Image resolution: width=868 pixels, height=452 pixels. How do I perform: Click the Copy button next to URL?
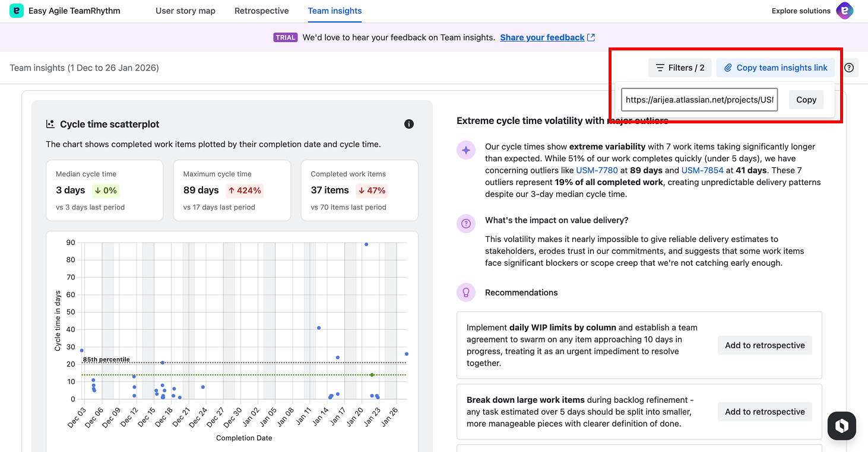point(806,100)
